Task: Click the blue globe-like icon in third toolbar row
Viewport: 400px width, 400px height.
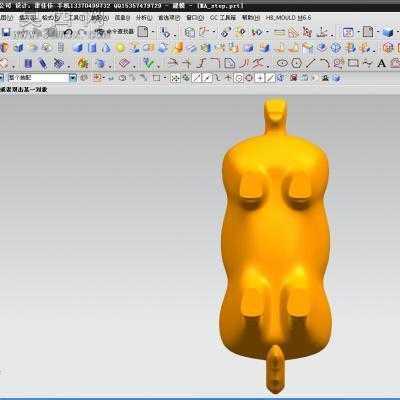Action: 100,63
